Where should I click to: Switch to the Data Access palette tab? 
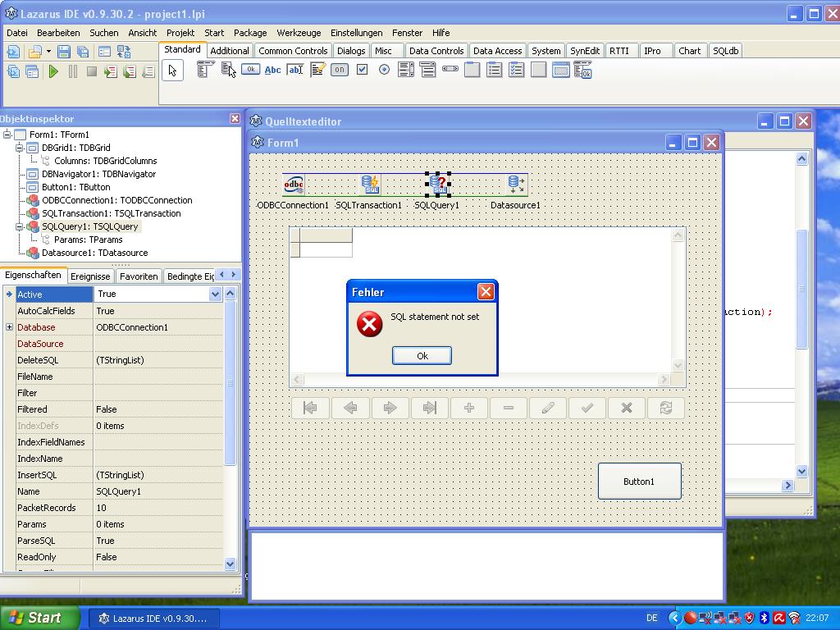[497, 51]
